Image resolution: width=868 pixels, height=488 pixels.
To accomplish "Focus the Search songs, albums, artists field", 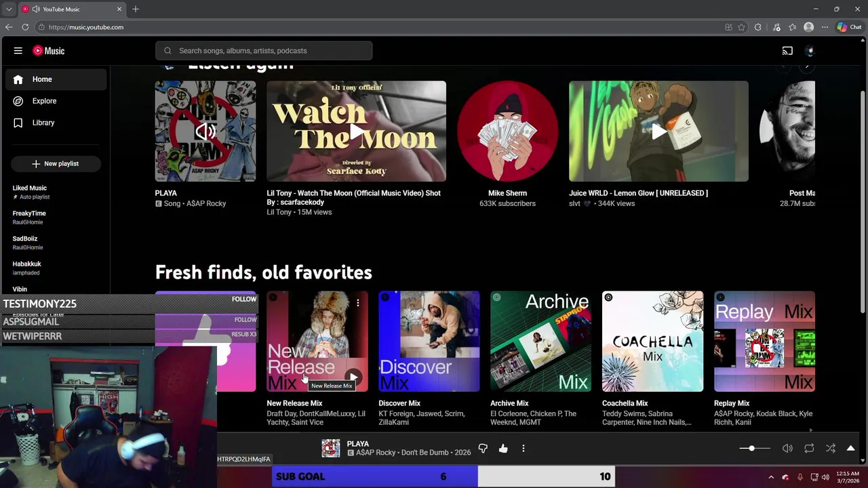I will [264, 51].
